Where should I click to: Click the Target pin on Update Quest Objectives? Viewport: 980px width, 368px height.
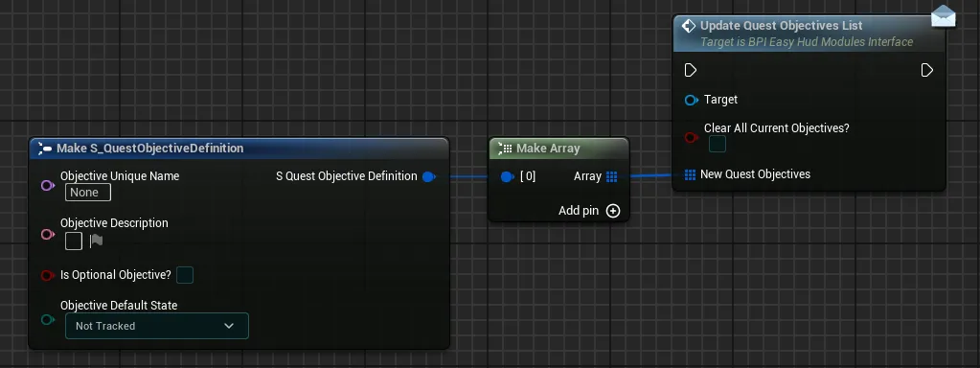click(x=692, y=100)
